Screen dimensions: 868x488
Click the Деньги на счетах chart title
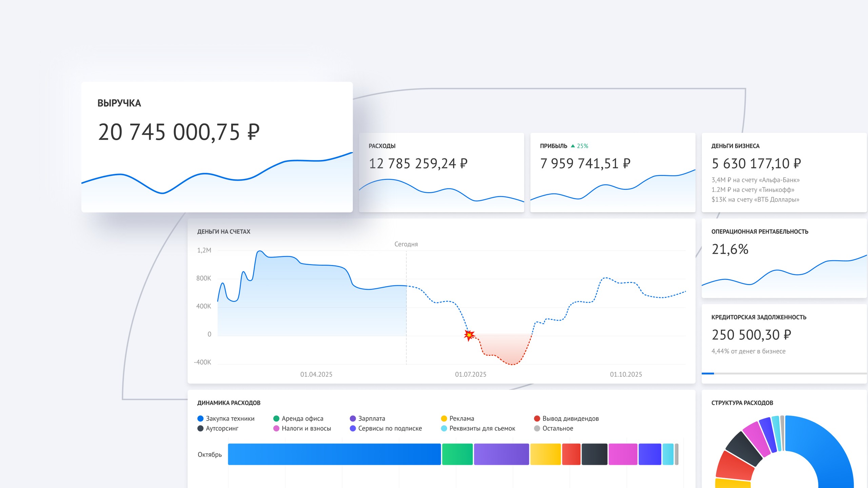click(224, 232)
